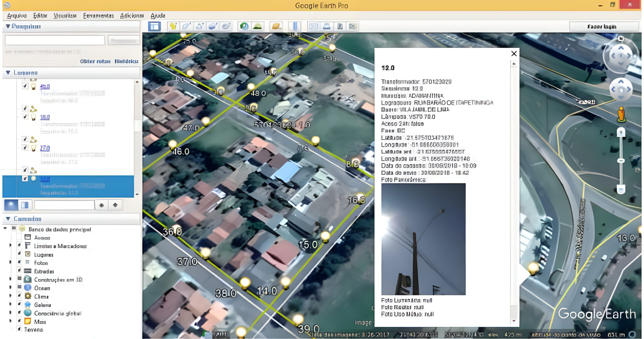Click the Save Image toolbar icon

[340, 26]
